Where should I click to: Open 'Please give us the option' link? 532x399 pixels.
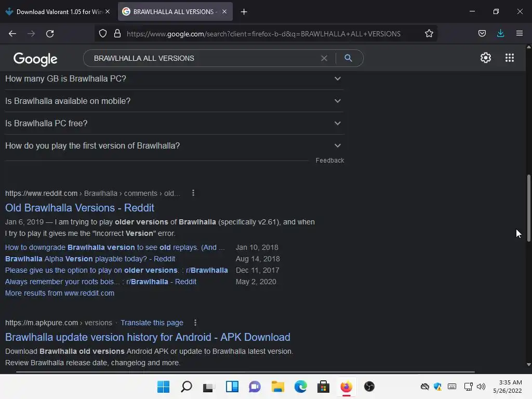116,270
